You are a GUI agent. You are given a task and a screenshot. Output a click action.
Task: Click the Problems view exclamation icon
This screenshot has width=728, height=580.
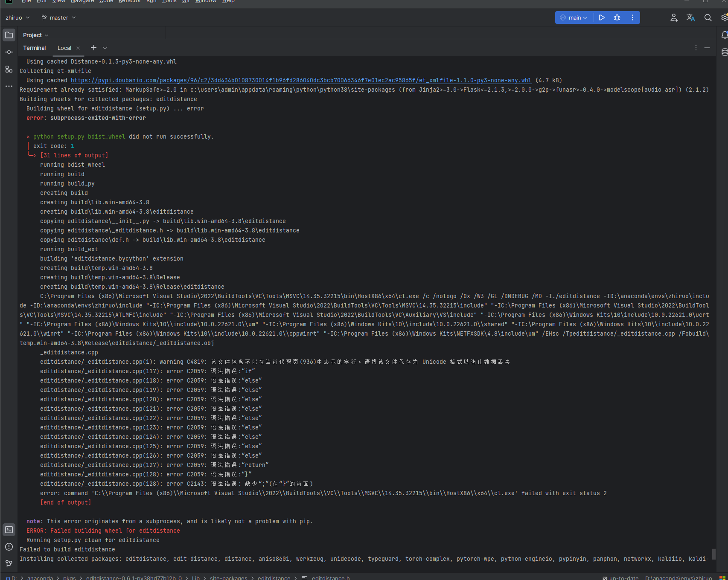click(9, 547)
